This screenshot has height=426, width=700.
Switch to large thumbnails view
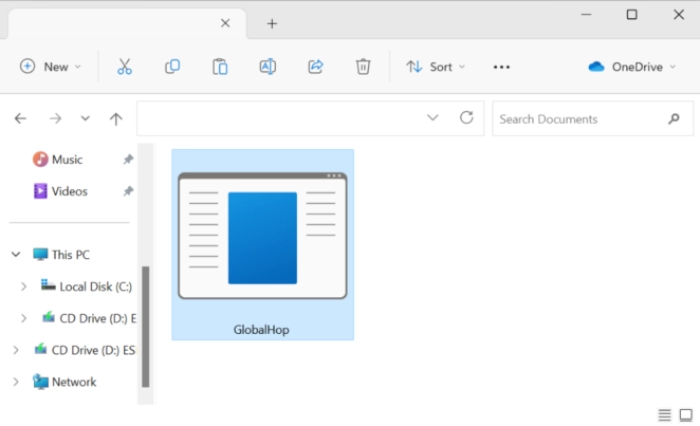(686, 414)
